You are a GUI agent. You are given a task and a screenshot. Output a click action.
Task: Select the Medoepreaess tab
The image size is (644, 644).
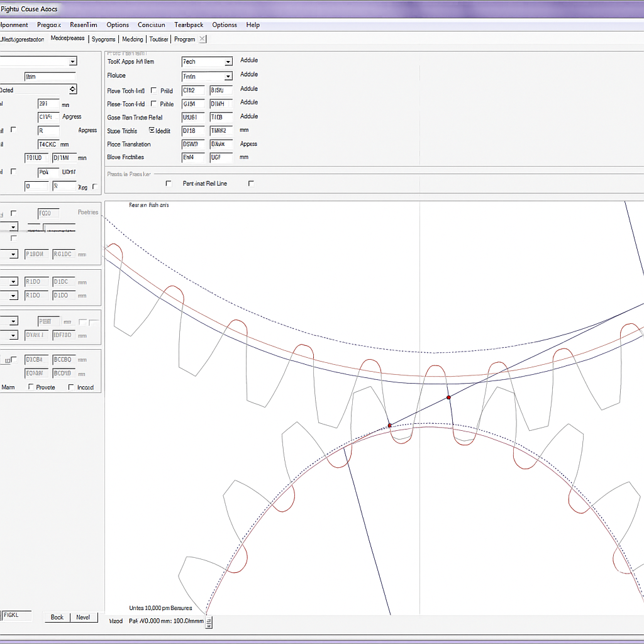click(x=67, y=38)
